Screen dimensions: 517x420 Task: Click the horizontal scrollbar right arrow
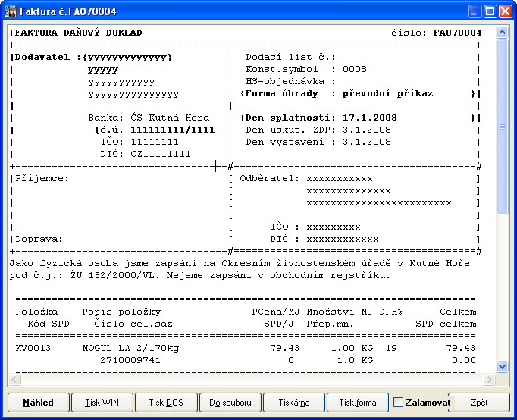(x=489, y=380)
